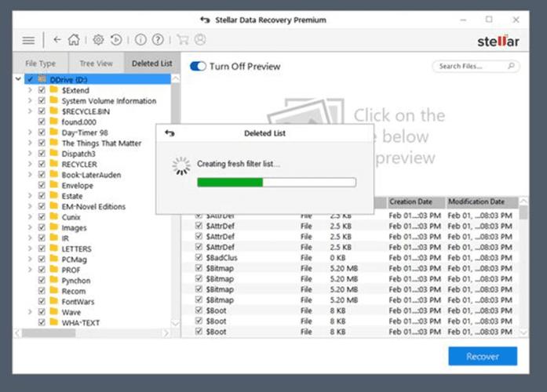The width and height of the screenshot is (547, 392).
Task: Toggle the Turn Off Preview switch
Action: pos(198,66)
